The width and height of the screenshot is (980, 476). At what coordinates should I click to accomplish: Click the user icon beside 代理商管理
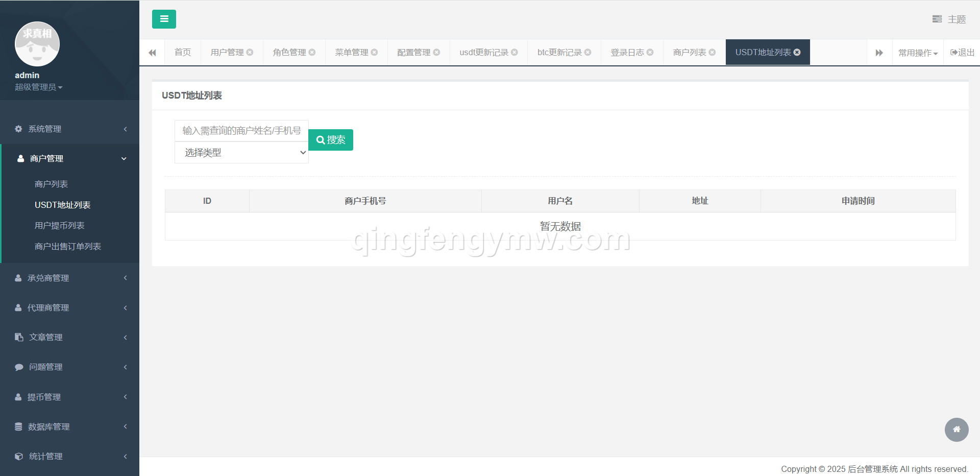18,307
